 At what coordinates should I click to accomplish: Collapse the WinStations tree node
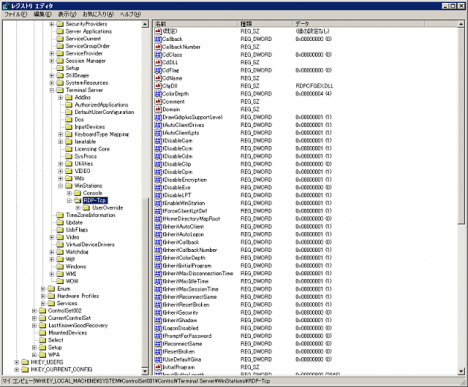point(60,186)
